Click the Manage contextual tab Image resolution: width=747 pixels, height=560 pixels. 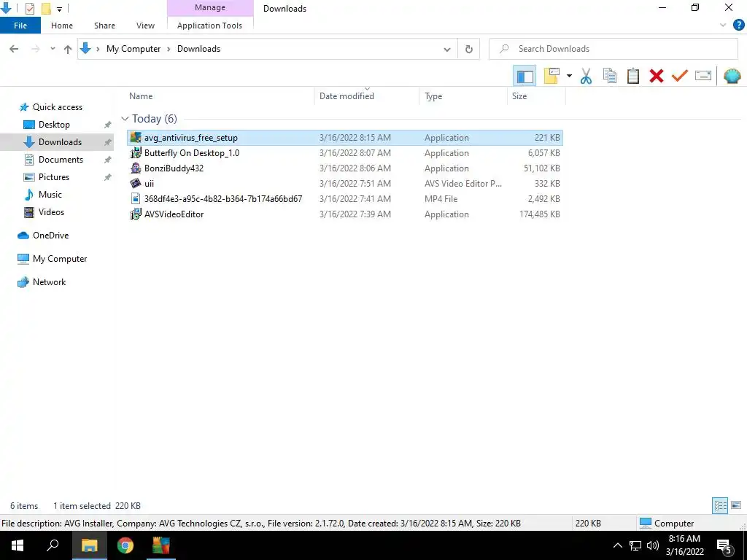(x=210, y=7)
